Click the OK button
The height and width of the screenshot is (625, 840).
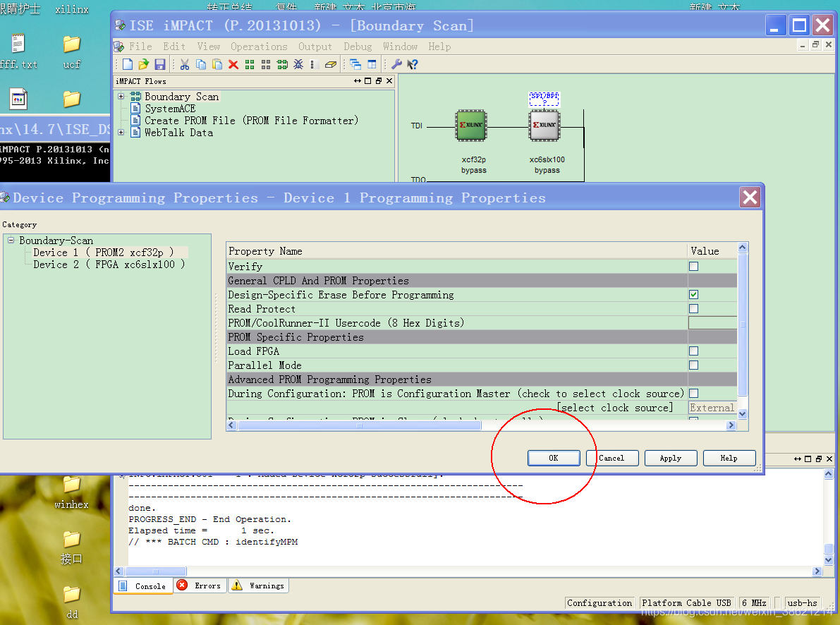554,459
